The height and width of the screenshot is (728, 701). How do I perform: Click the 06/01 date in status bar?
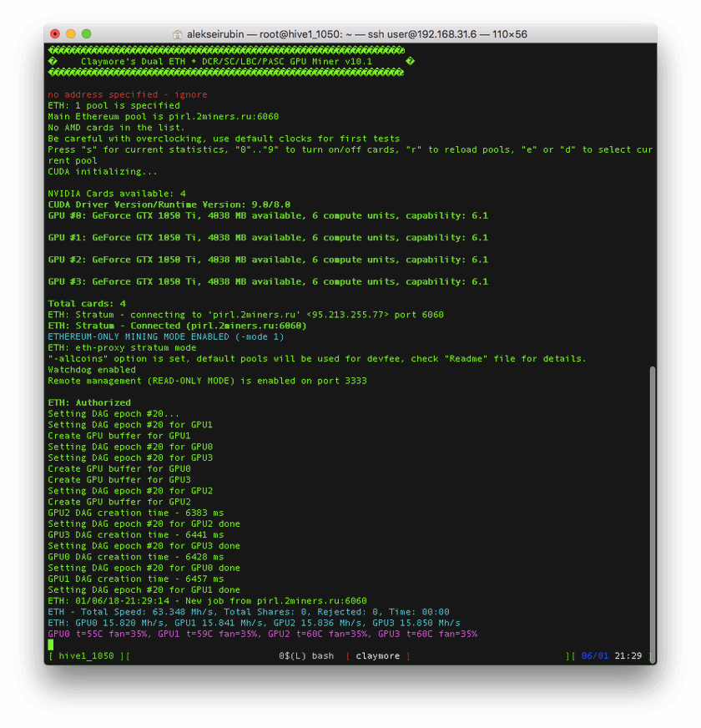click(x=593, y=656)
